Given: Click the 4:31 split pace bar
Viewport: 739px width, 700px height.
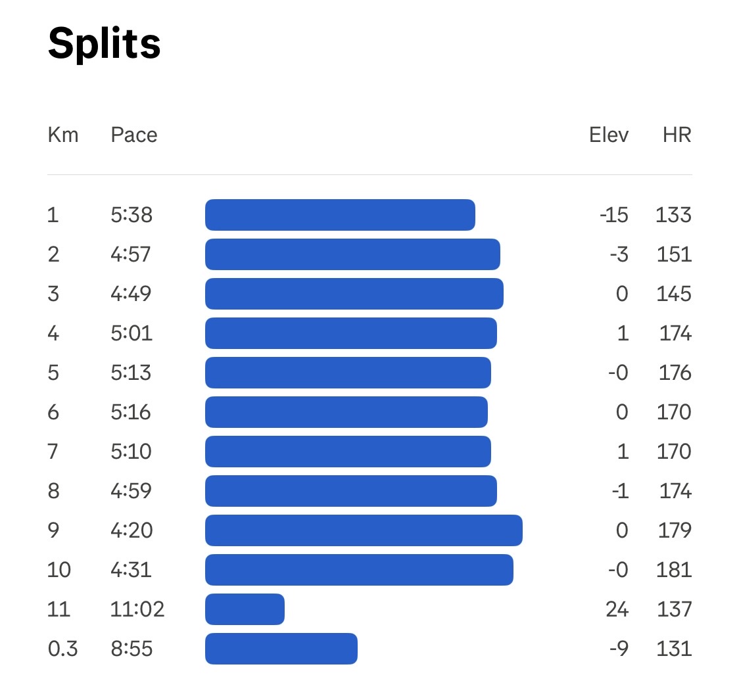Looking at the screenshot, I should 359,570.
